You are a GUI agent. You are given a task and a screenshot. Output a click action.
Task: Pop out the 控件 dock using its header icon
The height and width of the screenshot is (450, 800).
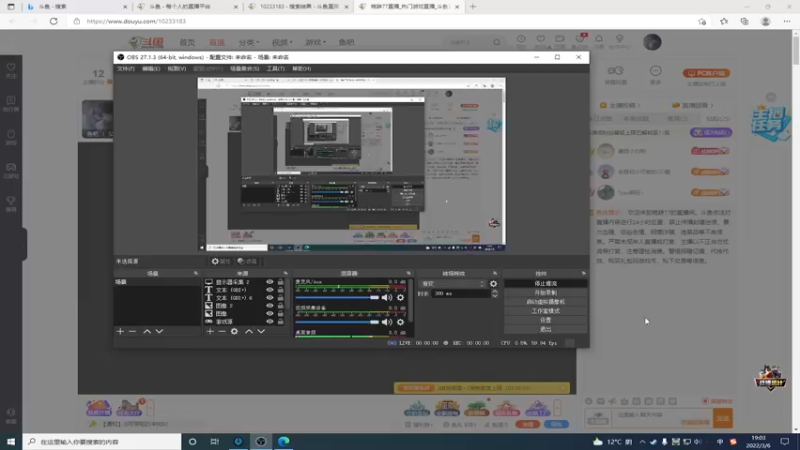pos(584,273)
